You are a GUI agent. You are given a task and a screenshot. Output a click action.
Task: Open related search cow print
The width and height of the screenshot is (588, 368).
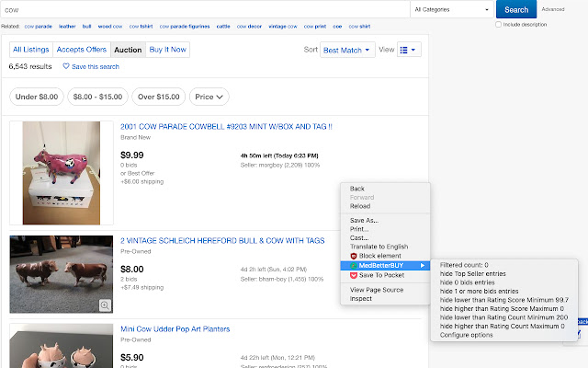tap(314, 27)
